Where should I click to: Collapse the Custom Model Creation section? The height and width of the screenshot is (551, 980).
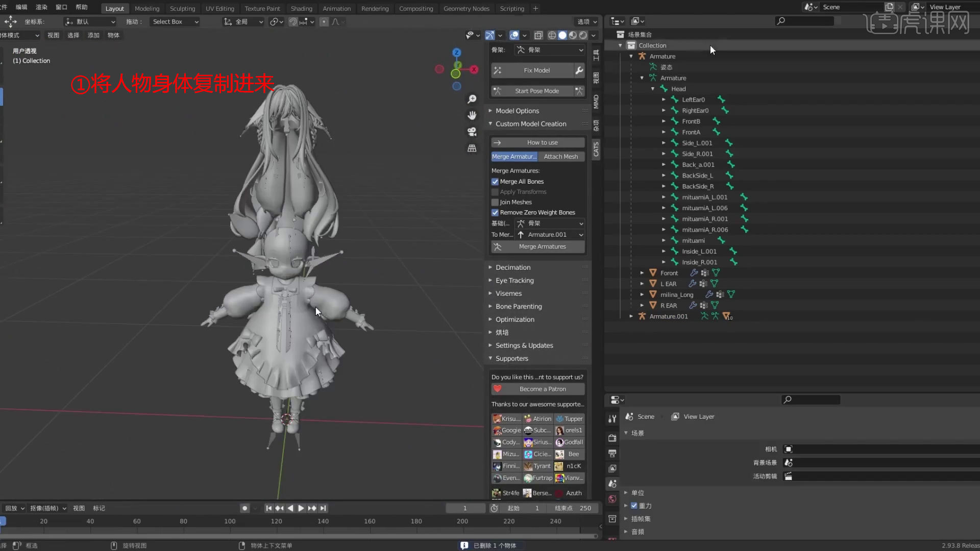491,123
